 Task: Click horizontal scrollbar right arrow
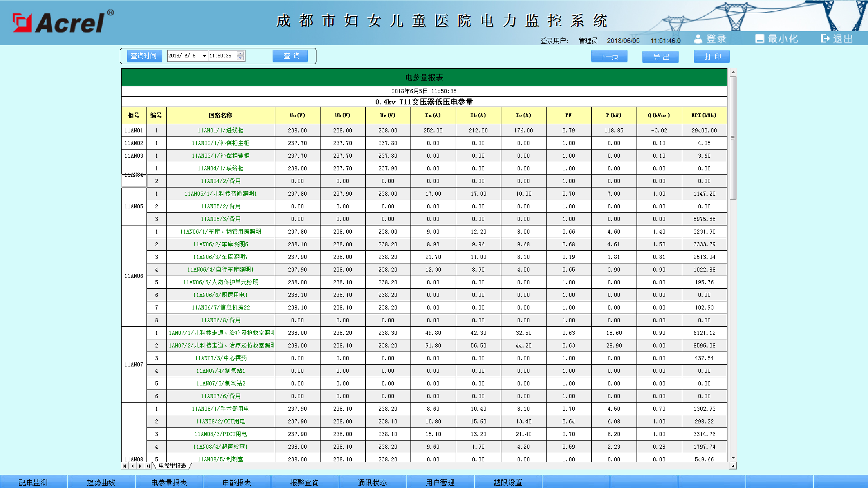[733, 466]
